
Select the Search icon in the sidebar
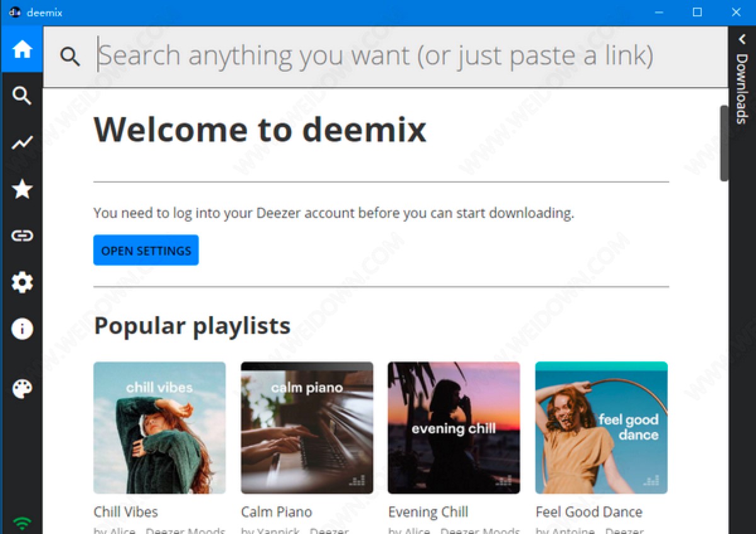[x=22, y=96]
